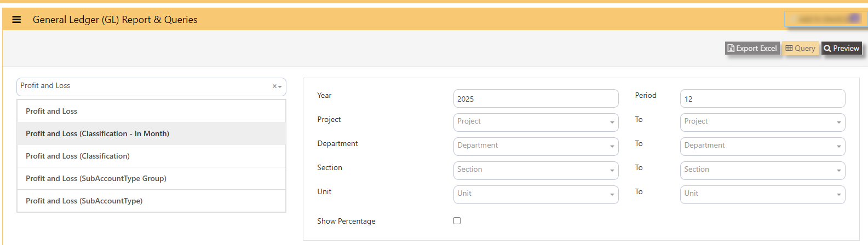868x245 pixels.
Task: Open the Section from dropdown
Action: pos(536,170)
